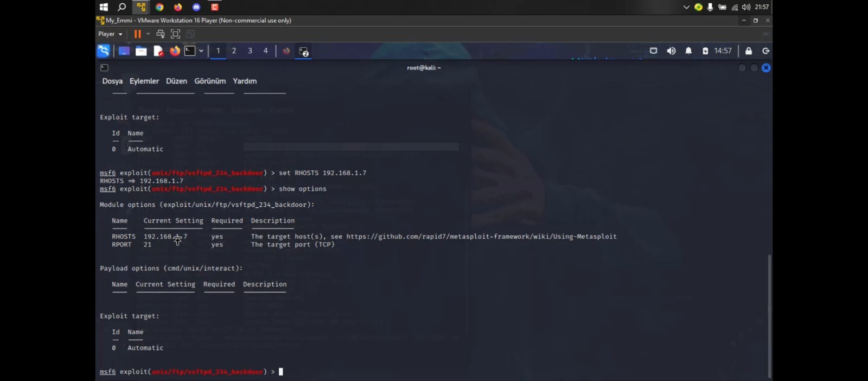Close the terminal with the blue X button
868x381 pixels.
coord(766,68)
